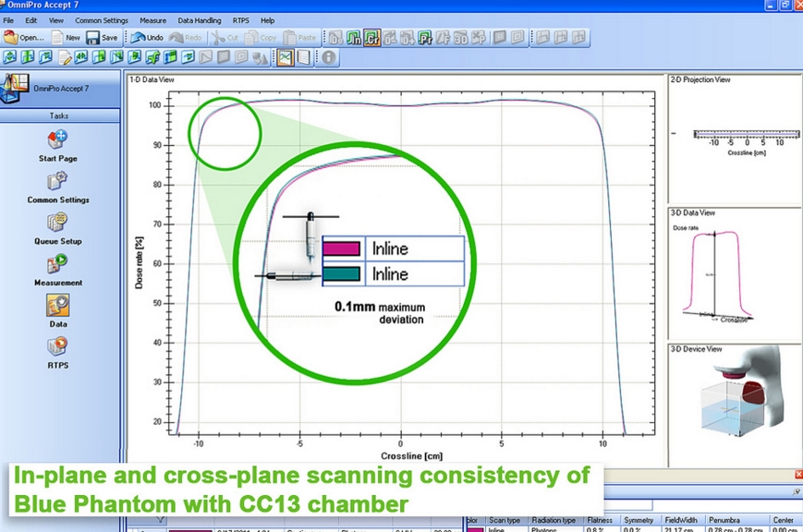Sort by the Scan type column header

point(505,520)
